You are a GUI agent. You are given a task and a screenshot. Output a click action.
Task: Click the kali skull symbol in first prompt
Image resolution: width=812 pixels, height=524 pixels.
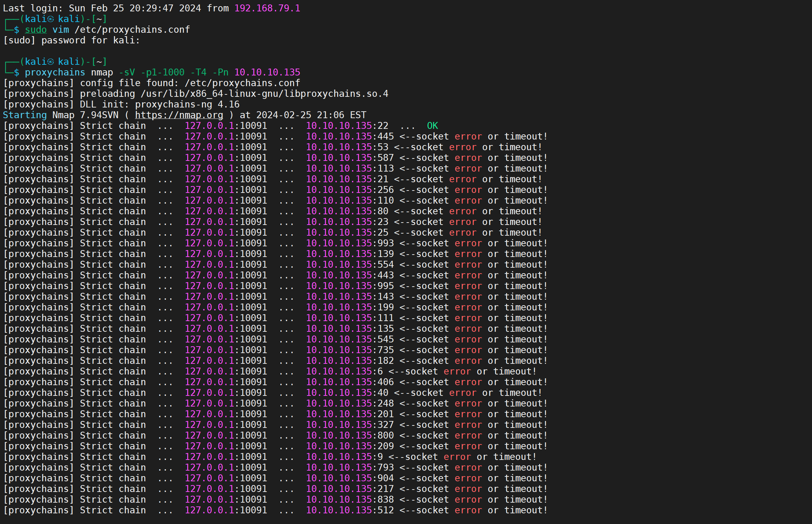tap(51, 19)
